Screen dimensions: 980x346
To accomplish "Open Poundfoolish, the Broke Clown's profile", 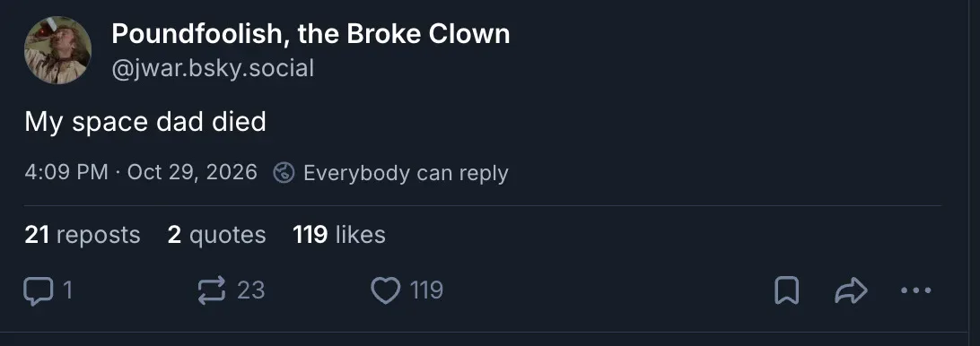I will click(311, 34).
